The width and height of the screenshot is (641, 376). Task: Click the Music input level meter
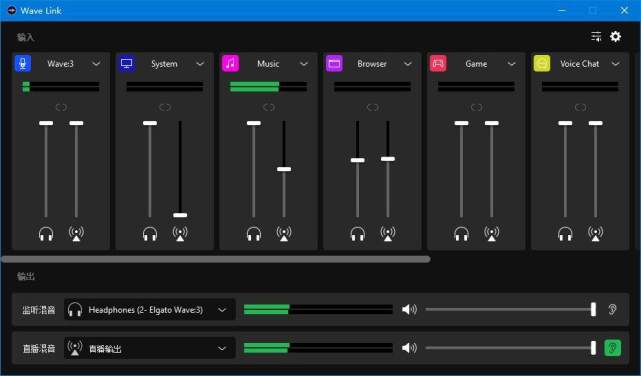(x=269, y=87)
